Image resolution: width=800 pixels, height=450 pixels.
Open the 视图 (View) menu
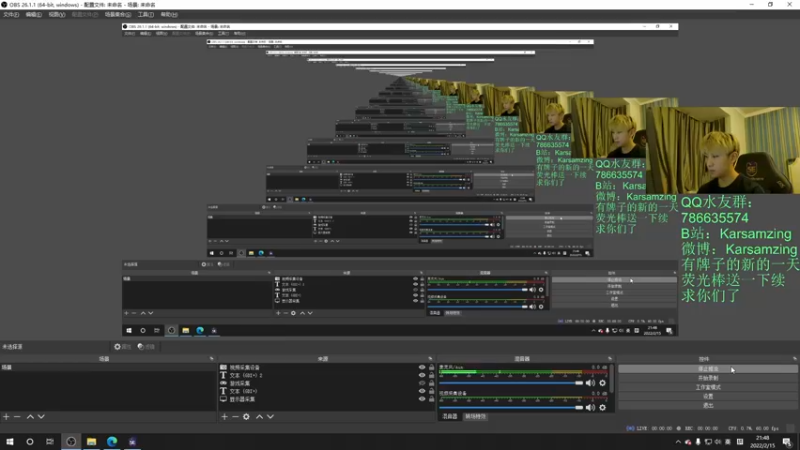pyautogui.click(x=57, y=14)
